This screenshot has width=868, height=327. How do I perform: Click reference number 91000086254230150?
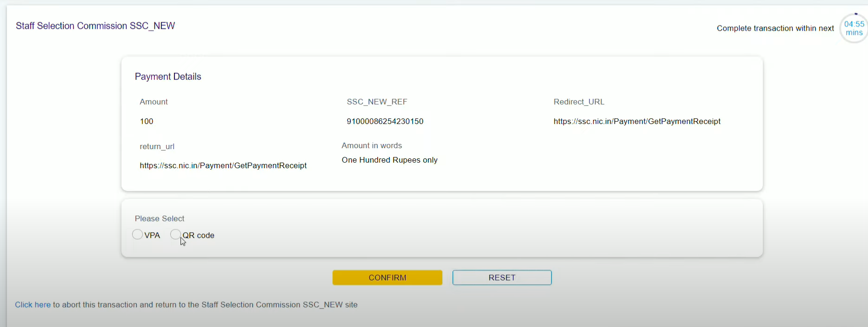tap(385, 121)
